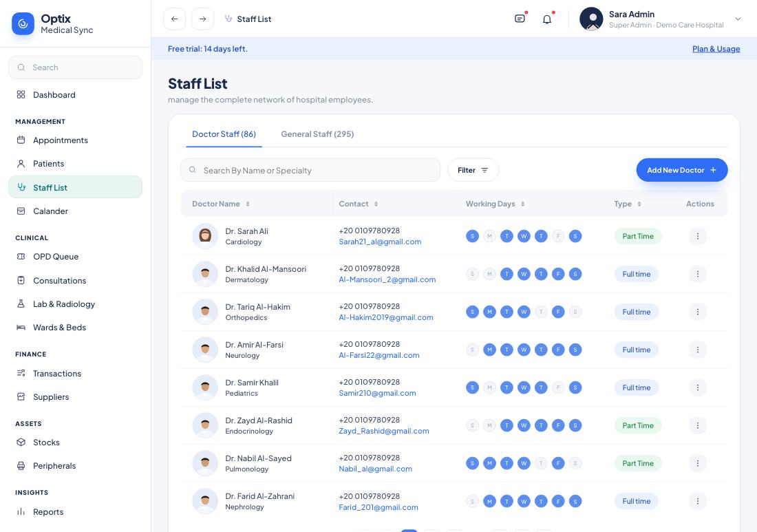The image size is (757, 532).
Task: Toggle Monday working day for Dr. Sarah Ali
Action: 489,236
